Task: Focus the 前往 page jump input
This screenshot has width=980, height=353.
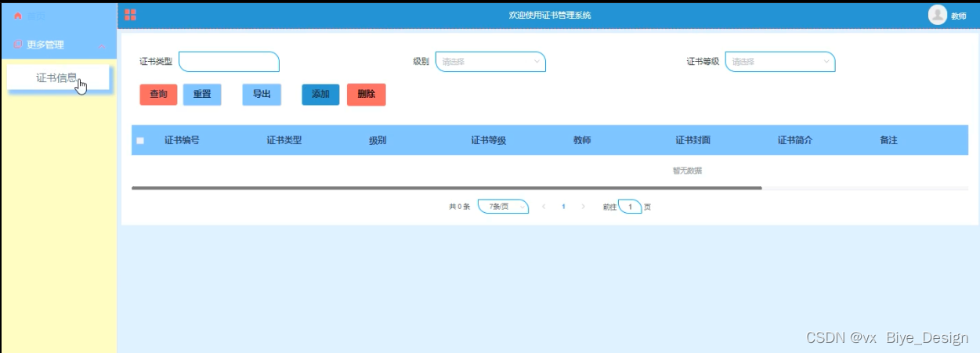Action: coord(630,207)
